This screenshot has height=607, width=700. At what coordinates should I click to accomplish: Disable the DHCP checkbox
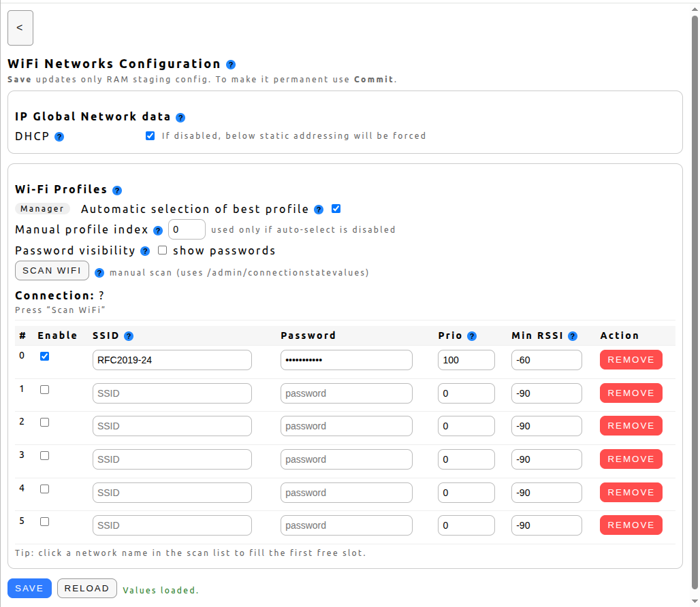pos(150,135)
